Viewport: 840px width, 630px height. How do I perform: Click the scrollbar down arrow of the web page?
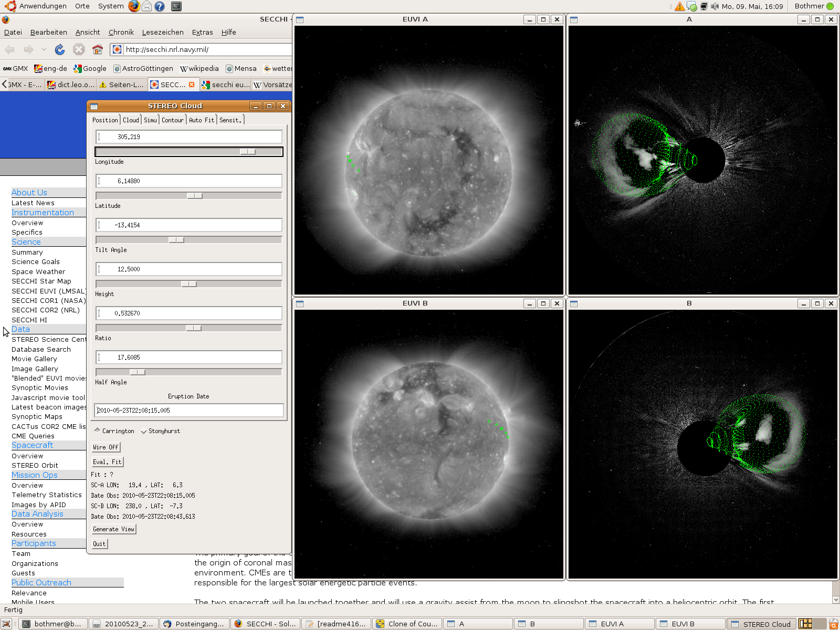(x=835, y=600)
